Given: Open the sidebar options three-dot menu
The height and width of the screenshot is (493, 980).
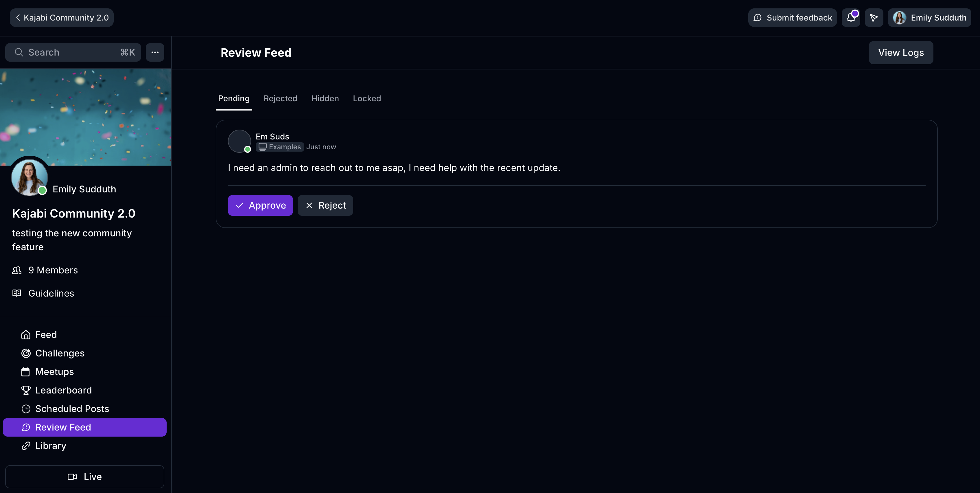Looking at the screenshot, I should [155, 52].
